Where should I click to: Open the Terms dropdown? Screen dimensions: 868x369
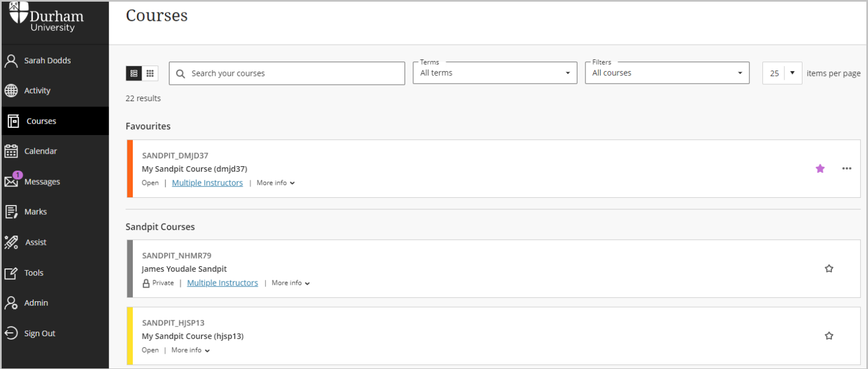pyautogui.click(x=567, y=72)
